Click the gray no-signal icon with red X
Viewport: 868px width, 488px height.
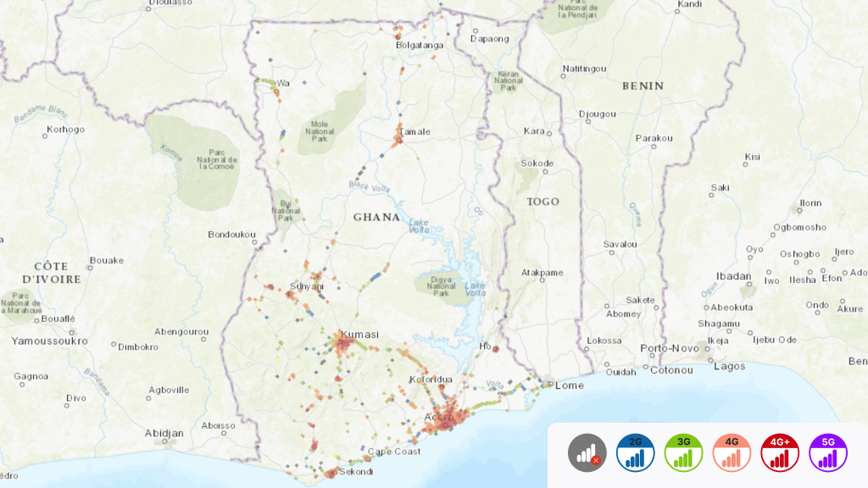(x=587, y=453)
